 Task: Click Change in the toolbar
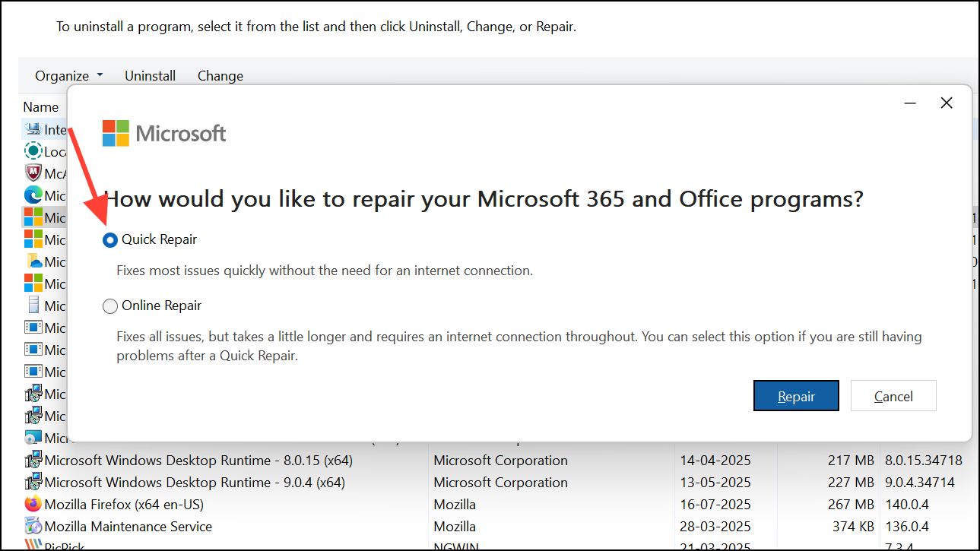[x=220, y=76]
